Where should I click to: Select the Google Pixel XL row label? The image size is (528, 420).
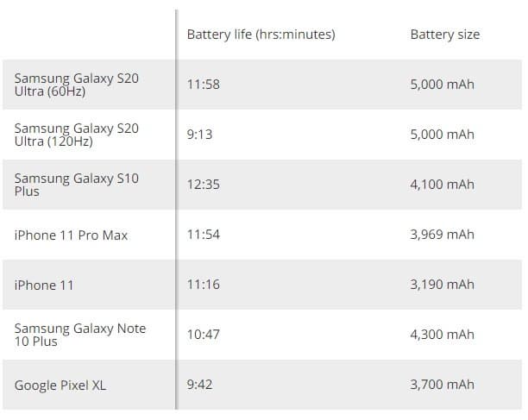coord(60,386)
